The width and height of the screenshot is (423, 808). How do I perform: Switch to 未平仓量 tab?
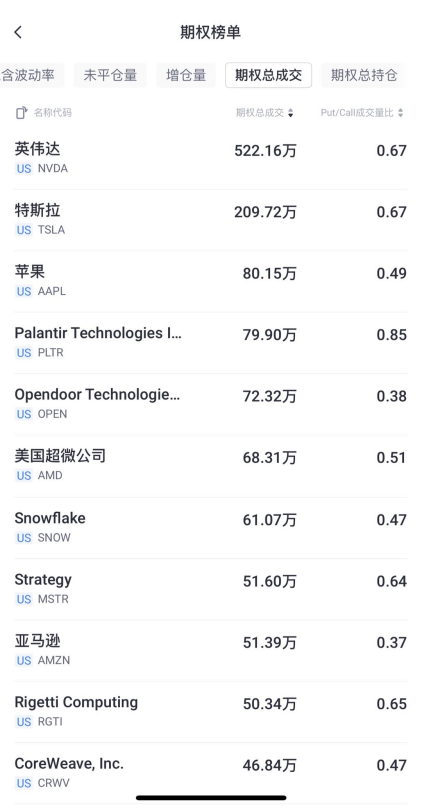coord(110,75)
